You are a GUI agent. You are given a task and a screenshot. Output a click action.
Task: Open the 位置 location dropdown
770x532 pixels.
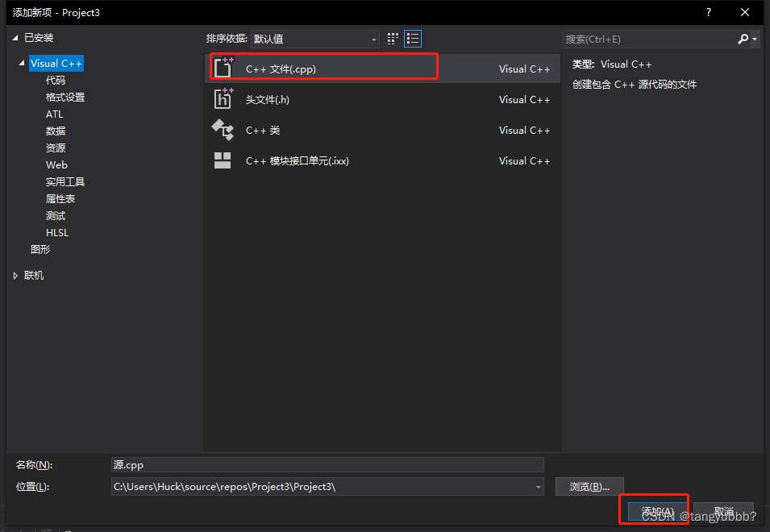point(537,486)
